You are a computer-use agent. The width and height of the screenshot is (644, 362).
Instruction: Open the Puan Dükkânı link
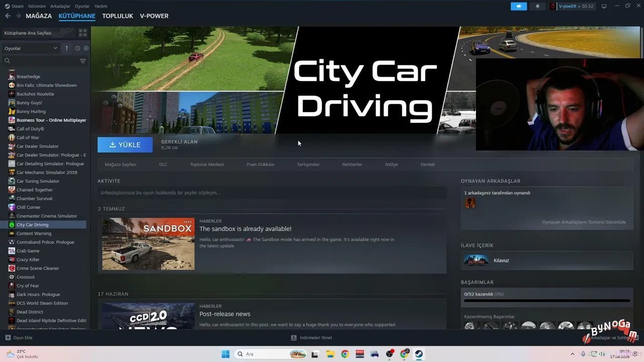tap(261, 164)
